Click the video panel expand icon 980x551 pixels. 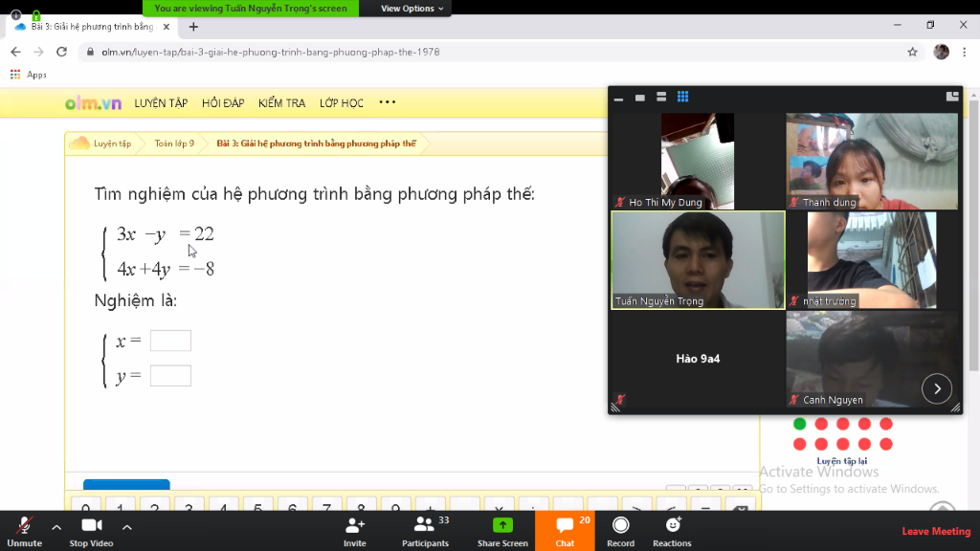click(x=952, y=97)
